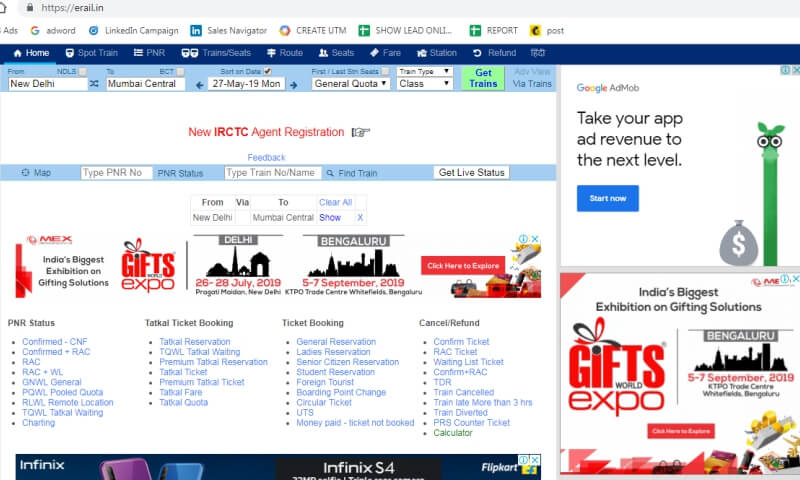Open REPORT bookmark

click(493, 31)
